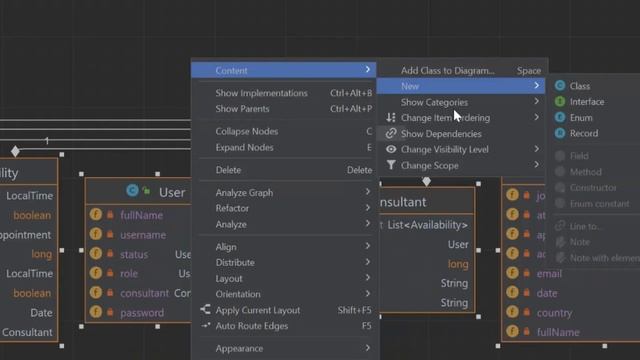Select the User class title
Image resolution: width=640 pixels, height=360 pixels.
click(x=172, y=192)
